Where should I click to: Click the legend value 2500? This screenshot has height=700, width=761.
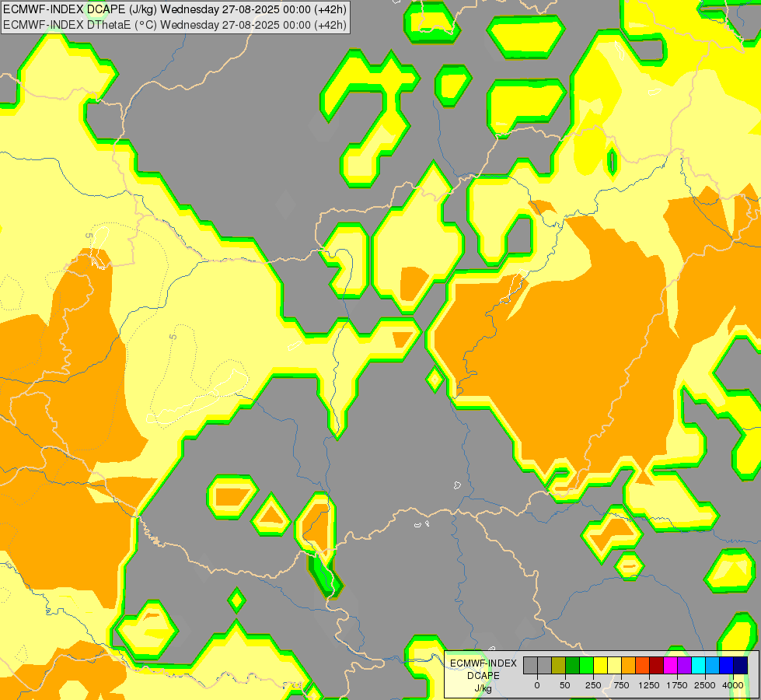pyautogui.click(x=705, y=685)
